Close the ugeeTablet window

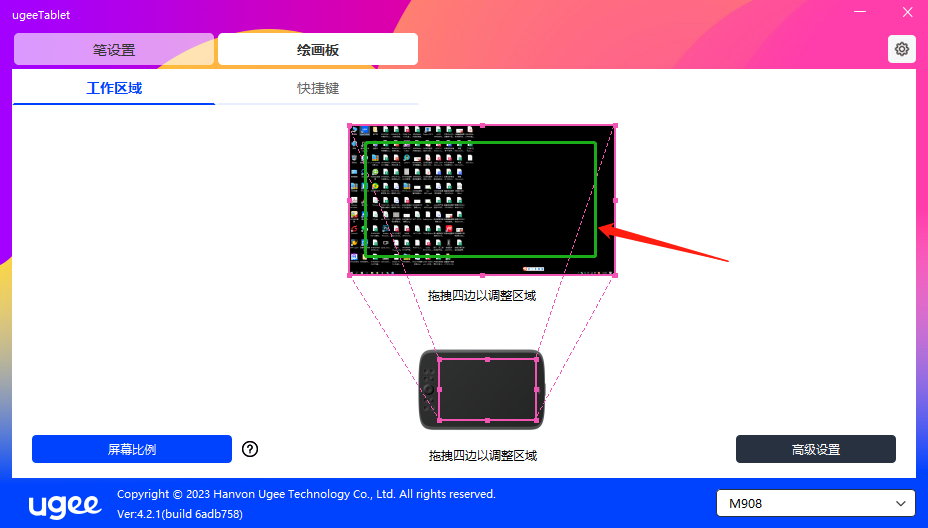907,12
